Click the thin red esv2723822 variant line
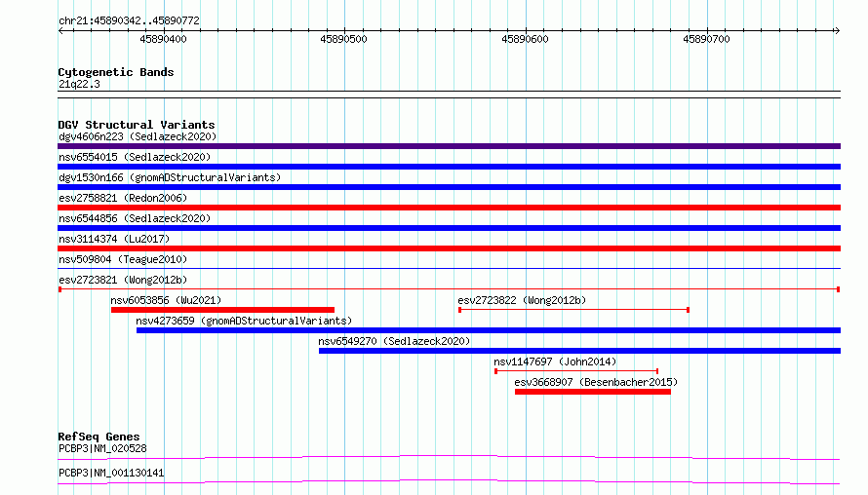This screenshot has height=495, width=868. (573, 310)
